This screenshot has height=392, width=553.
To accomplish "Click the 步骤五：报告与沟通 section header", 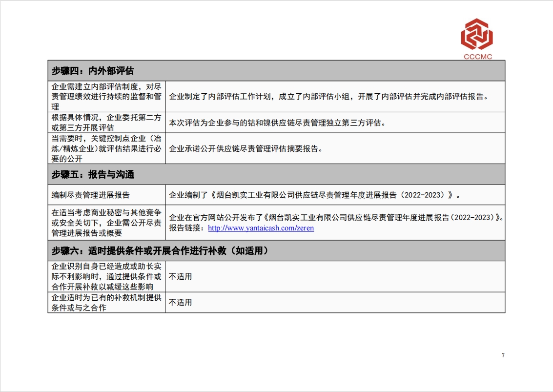I will (93, 174).
